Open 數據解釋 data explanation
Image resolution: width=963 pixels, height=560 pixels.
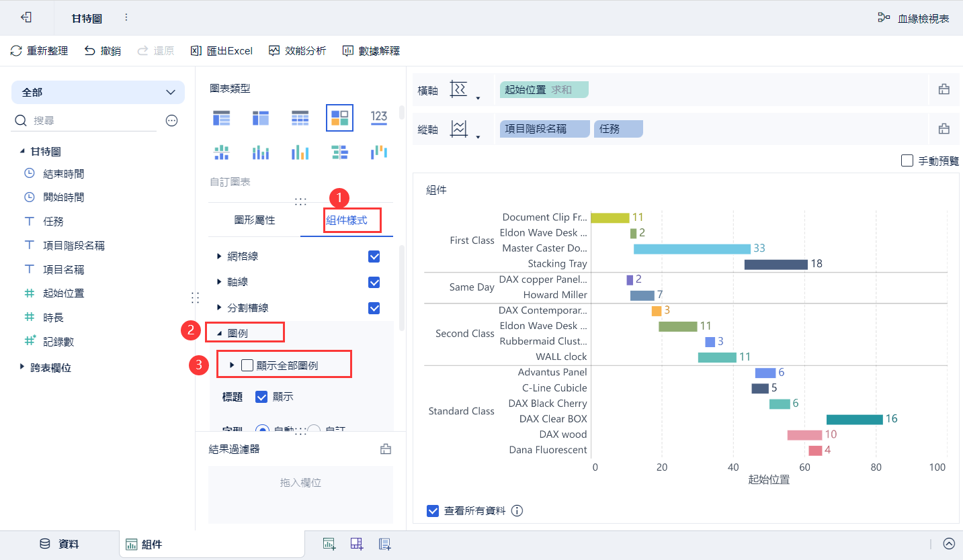tap(371, 50)
